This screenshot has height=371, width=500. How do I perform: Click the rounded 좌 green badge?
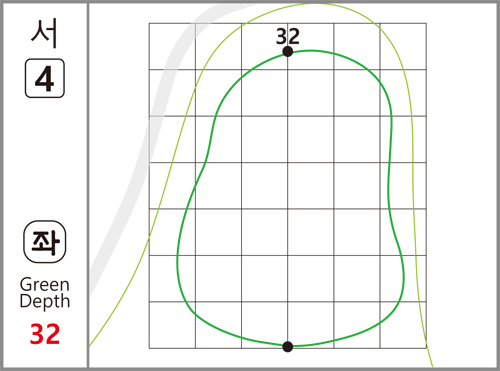point(45,242)
